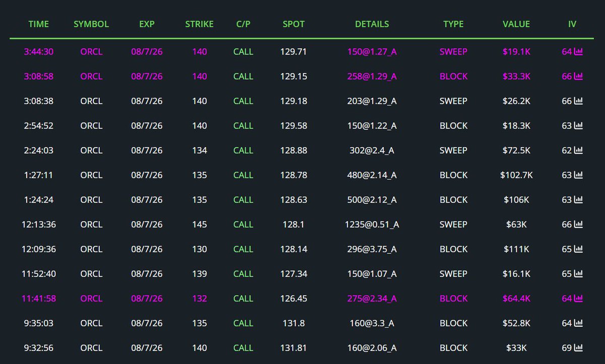Viewport: 605px width, 364px height.
Task: Open the IV chart icon in the 9:32:56 row
Action: click(x=578, y=348)
